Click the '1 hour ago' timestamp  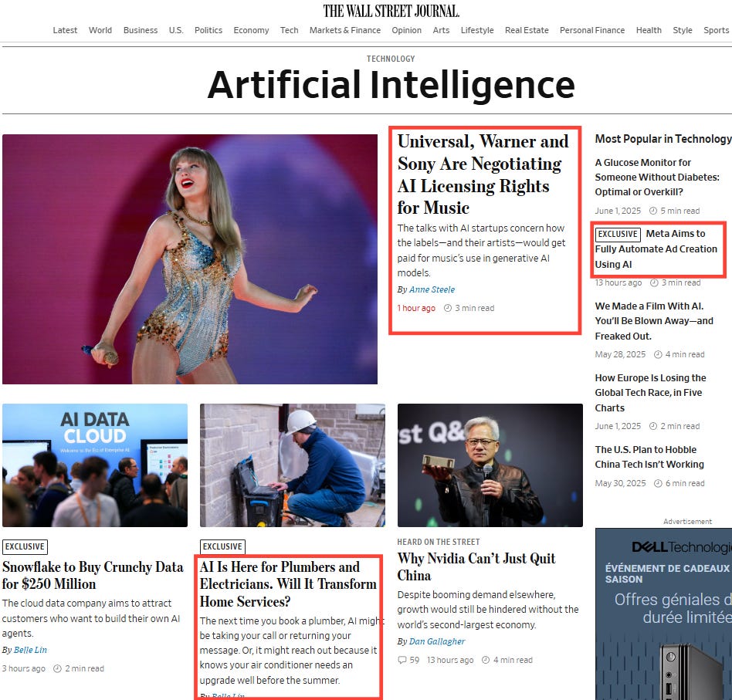point(416,308)
